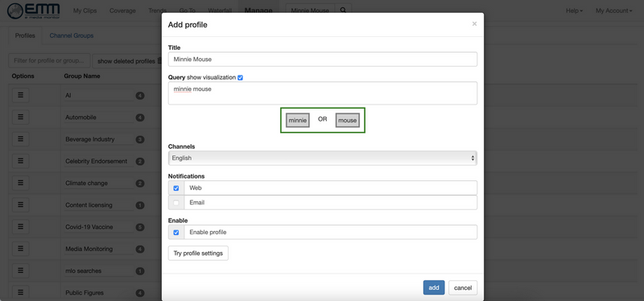Switch to the Channel Groups tab
644x301 pixels.
coord(72,35)
